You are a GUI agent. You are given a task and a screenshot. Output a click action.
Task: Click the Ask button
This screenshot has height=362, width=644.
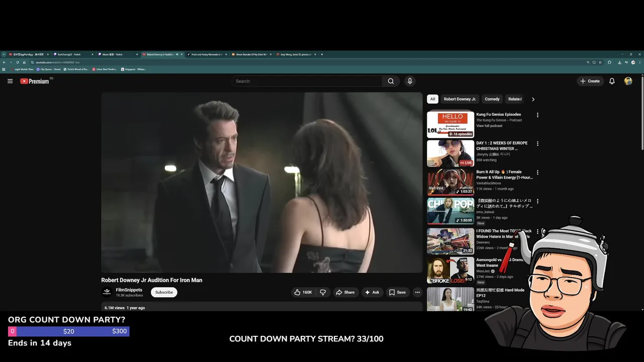click(x=372, y=292)
